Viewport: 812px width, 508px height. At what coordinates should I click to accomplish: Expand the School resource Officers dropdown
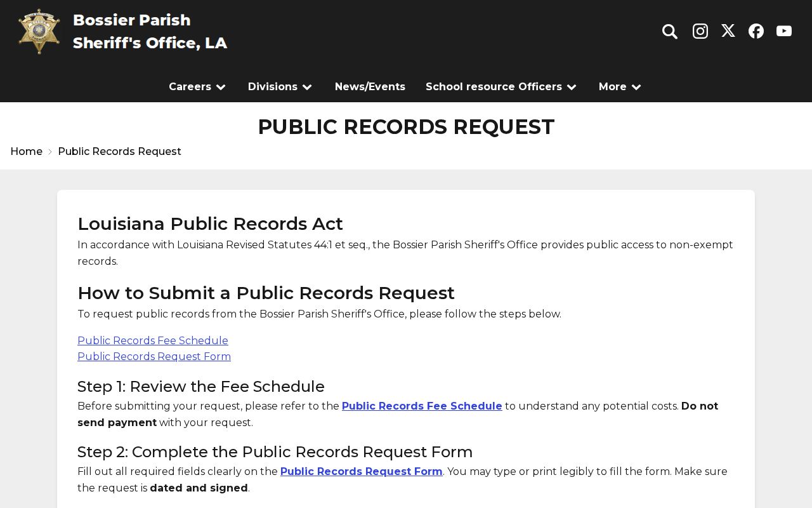[502, 87]
